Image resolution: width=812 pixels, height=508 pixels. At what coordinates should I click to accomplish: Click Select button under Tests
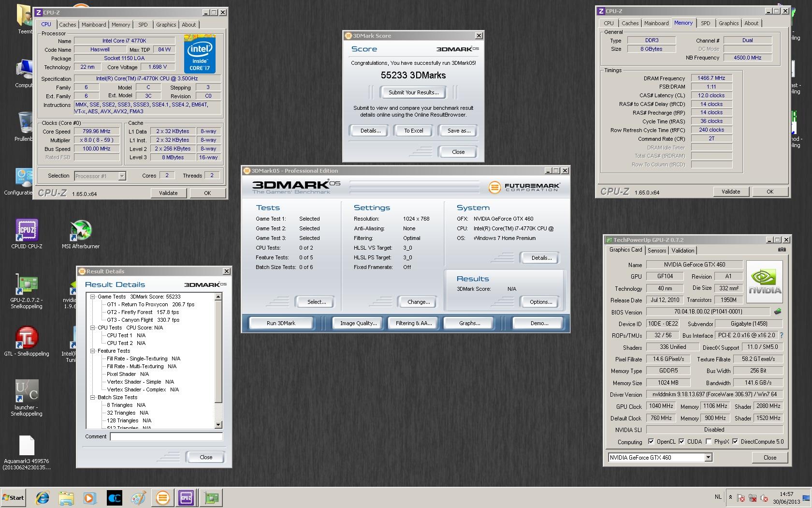pyautogui.click(x=317, y=302)
